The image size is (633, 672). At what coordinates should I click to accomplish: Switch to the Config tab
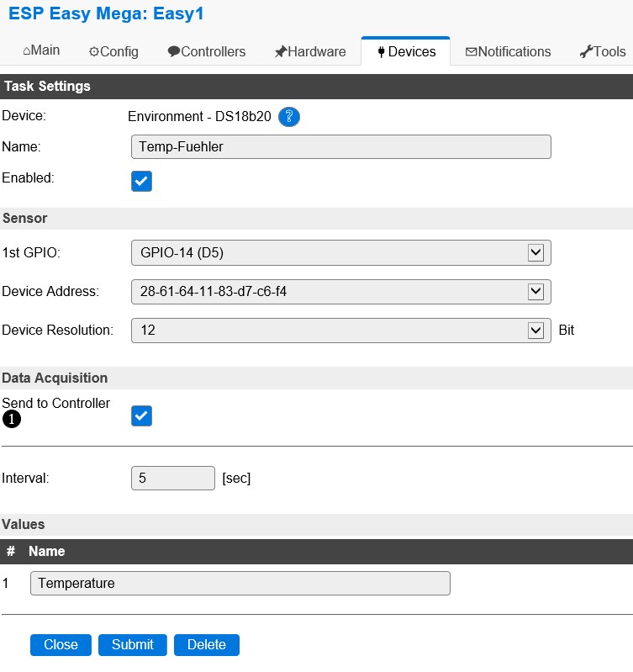pos(113,51)
